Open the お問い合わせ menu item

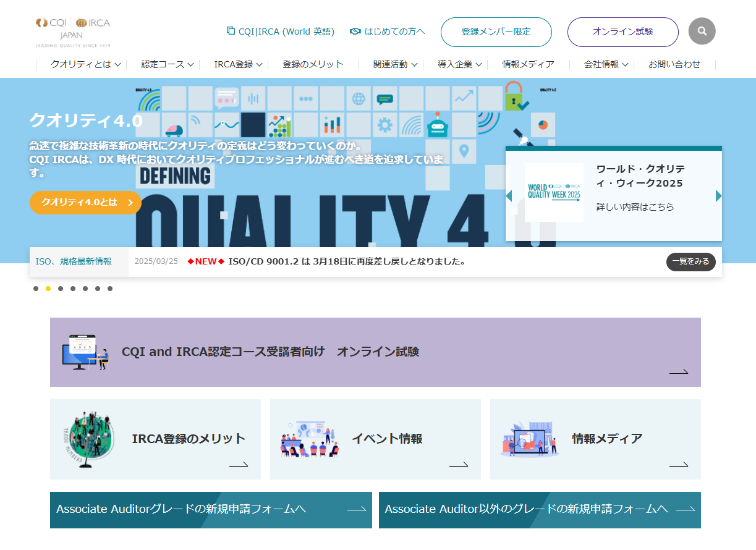[674, 64]
